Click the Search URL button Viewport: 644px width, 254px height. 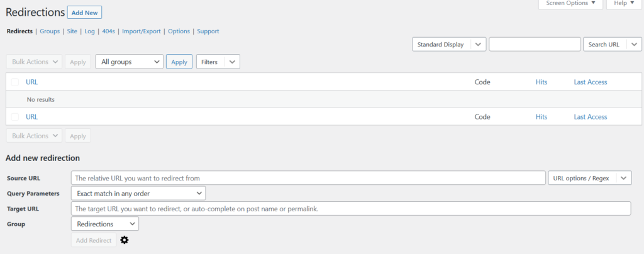(604, 44)
